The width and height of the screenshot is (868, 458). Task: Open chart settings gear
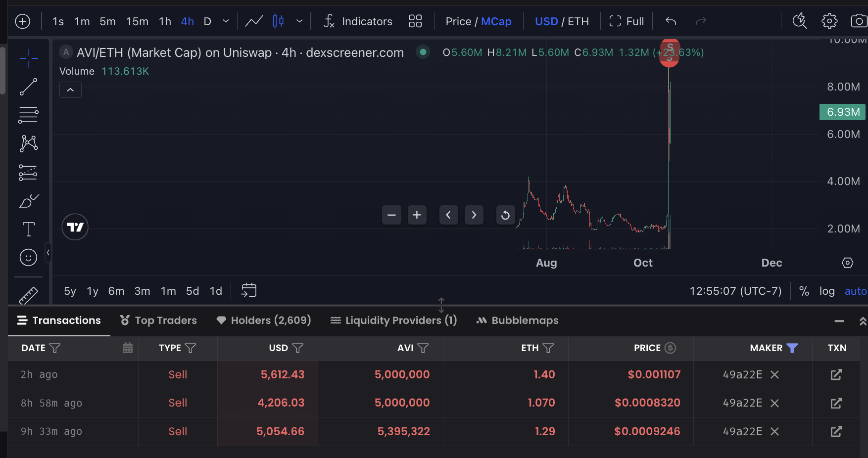tap(829, 21)
